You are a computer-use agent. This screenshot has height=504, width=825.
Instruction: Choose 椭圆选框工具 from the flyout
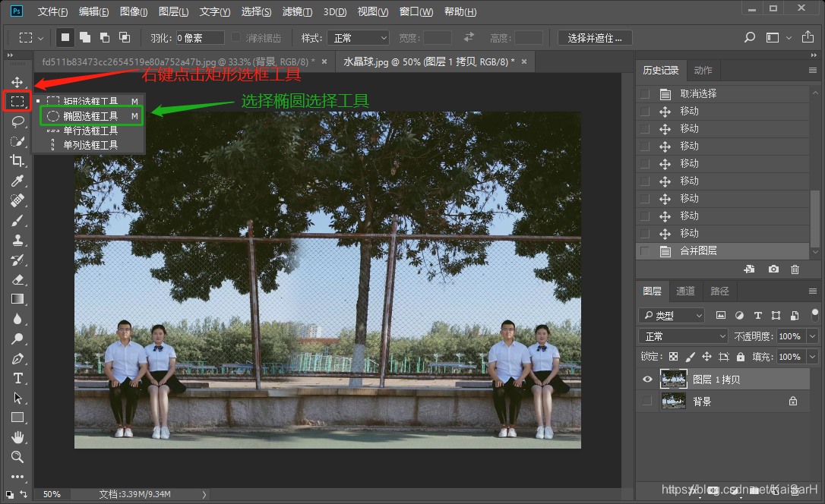(91, 116)
